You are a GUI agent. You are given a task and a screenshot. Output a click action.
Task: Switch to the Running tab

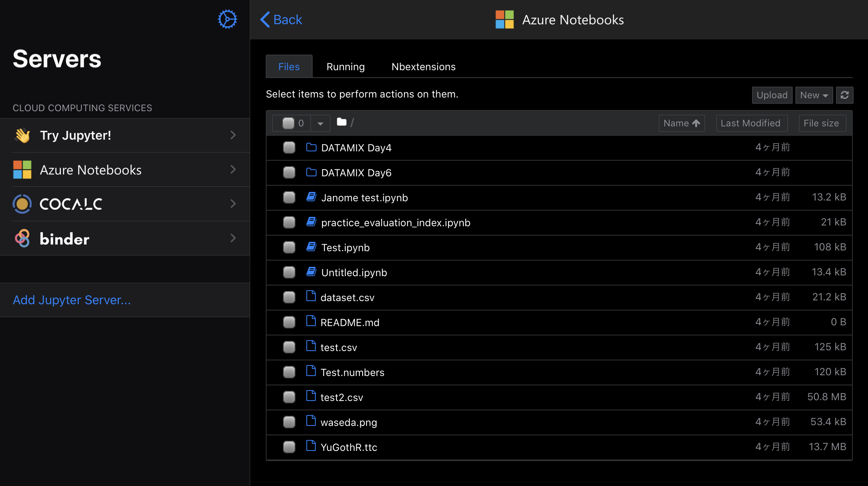point(345,67)
